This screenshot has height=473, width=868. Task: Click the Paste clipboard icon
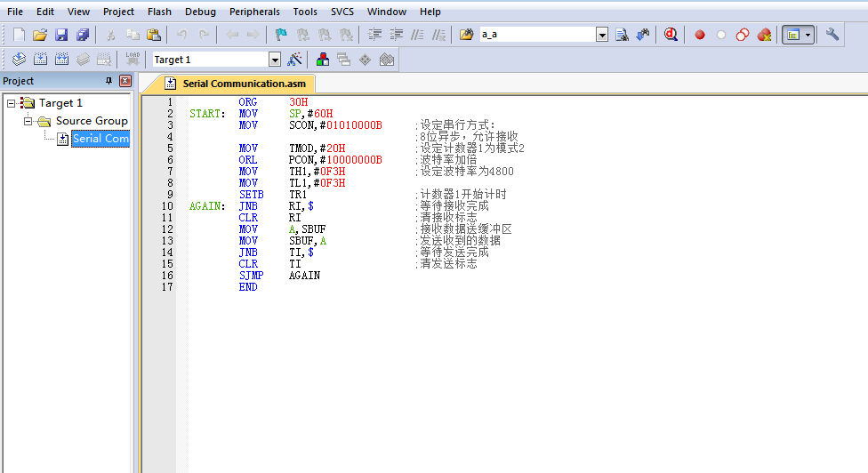click(153, 35)
